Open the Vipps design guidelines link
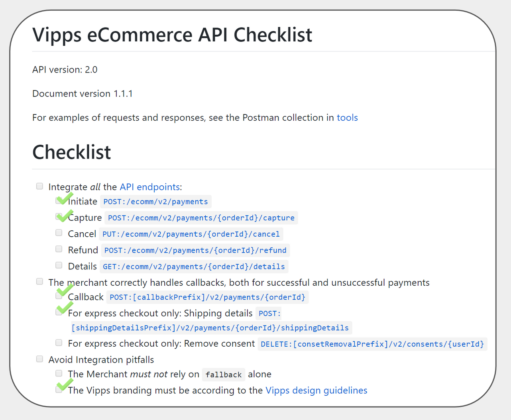The height and width of the screenshot is (420, 511). click(316, 390)
